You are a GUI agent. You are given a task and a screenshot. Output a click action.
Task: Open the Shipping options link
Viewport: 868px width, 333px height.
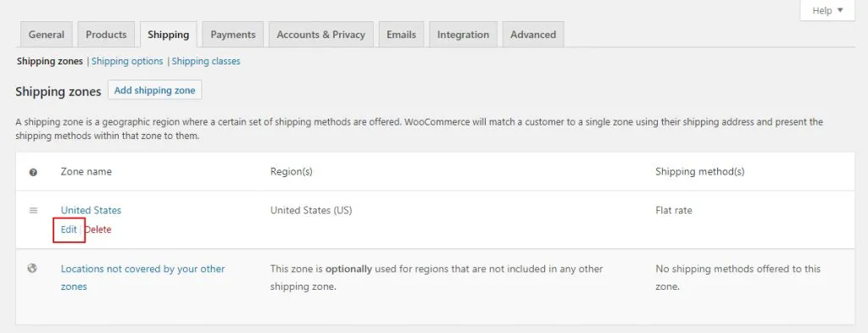tap(127, 61)
